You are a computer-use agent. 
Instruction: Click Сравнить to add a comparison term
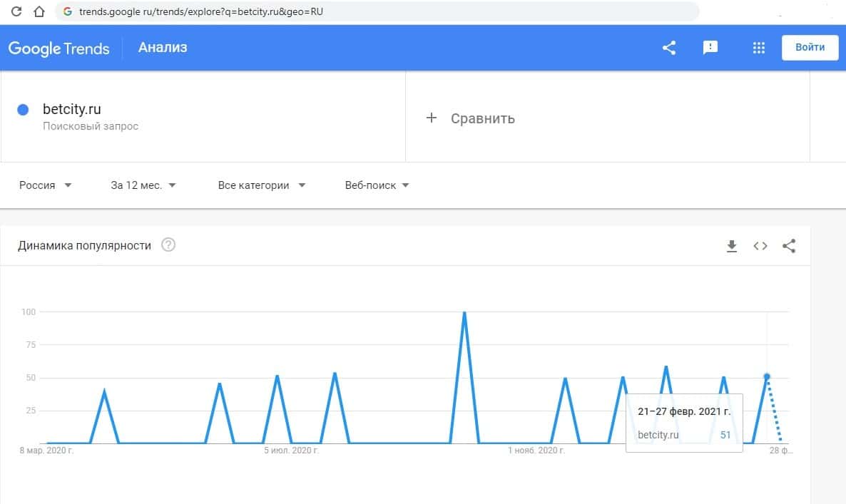[471, 118]
